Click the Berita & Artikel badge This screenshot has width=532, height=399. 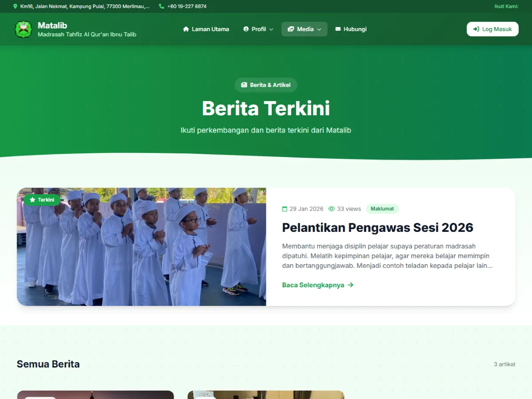(266, 85)
